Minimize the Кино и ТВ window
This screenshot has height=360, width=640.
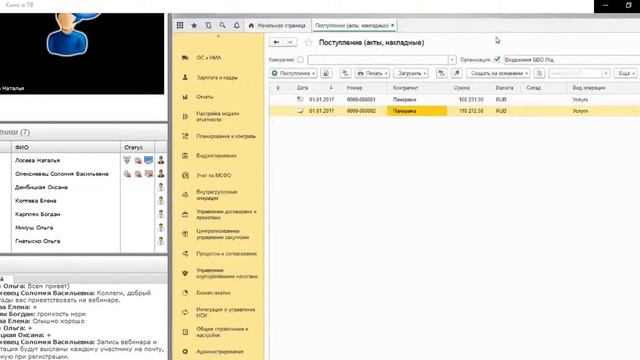click(605, 5)
